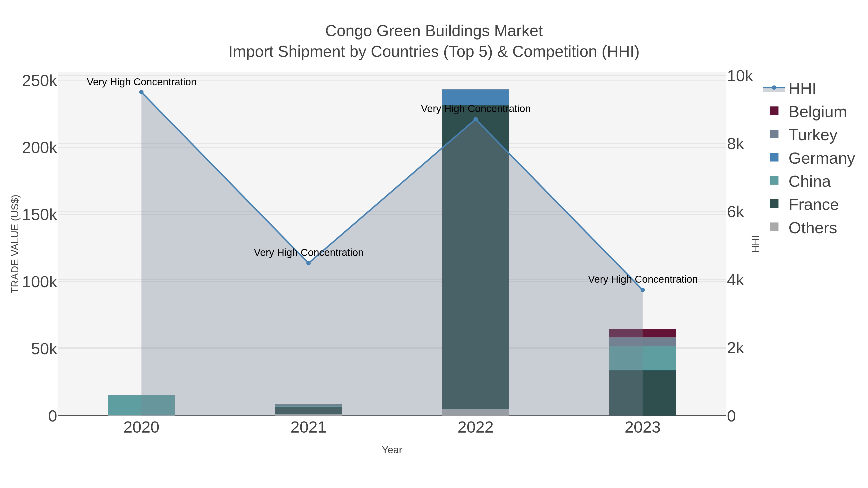Toggle the China series in the legend

click(x=800, y=181)
